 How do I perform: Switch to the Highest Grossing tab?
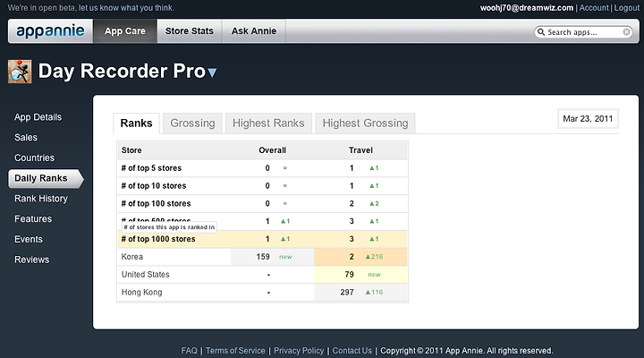click(x=366, y=124)
